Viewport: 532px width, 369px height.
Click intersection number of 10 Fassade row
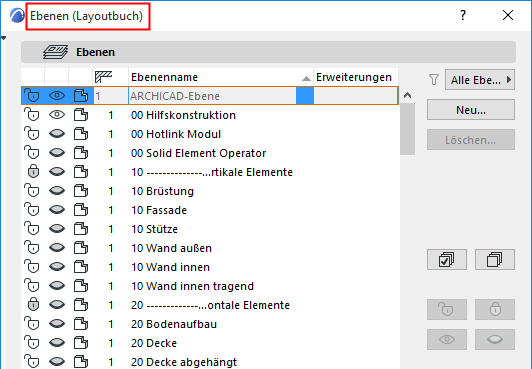click(x=111, y=210)
